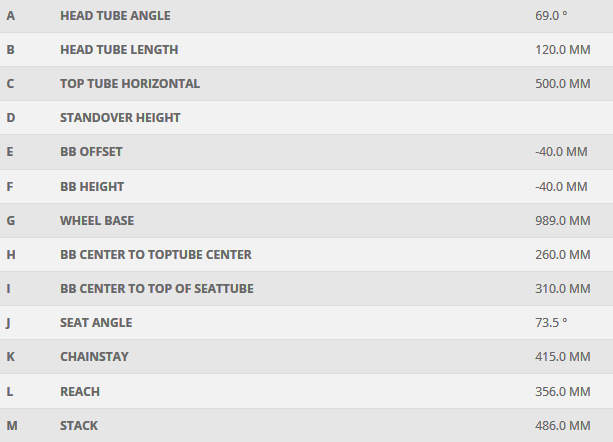Click the CHAINSTAY label
The height and width of the screenshot is (442, 613).
[x=94, y=357]
